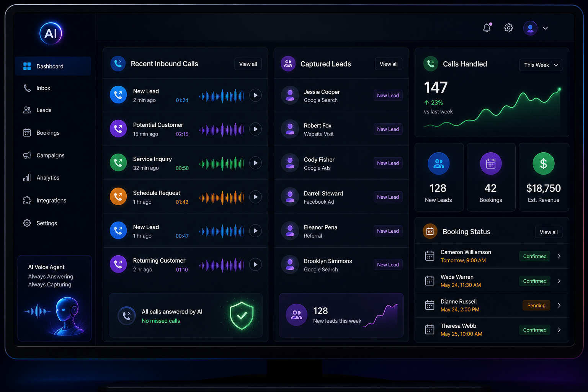Expand the profile menu chevron

546,28
